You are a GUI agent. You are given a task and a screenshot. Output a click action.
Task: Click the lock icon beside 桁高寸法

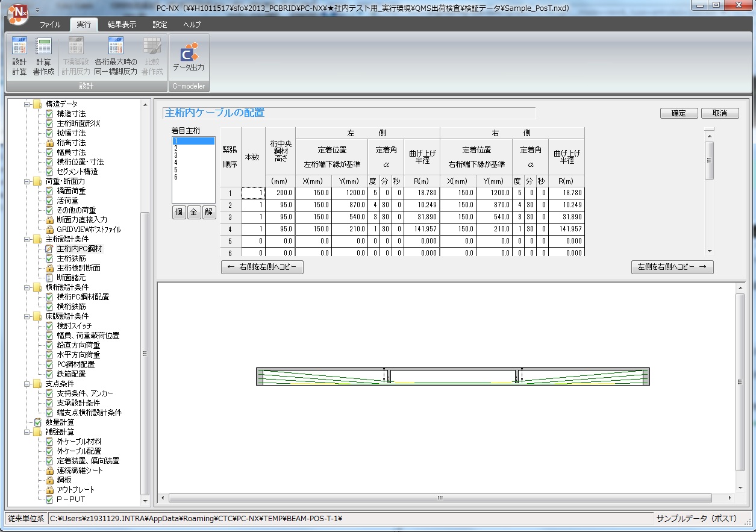50,142
